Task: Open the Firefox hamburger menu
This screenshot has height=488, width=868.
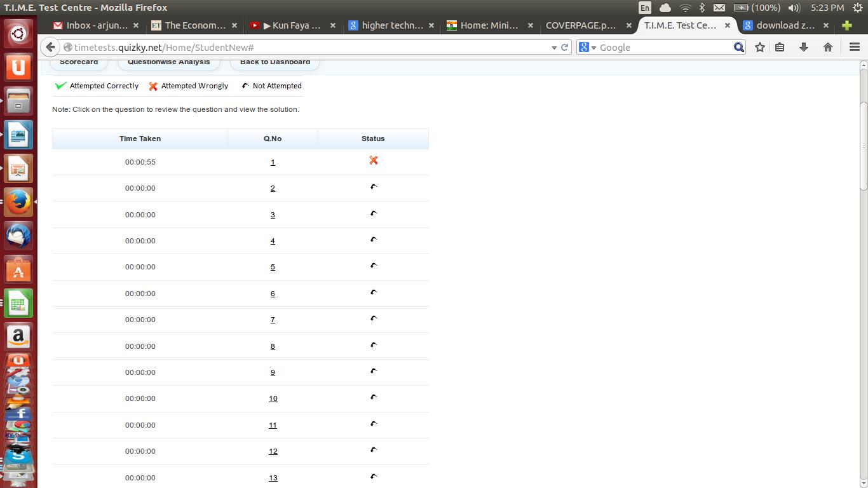Action: click(x=854, y=48)
